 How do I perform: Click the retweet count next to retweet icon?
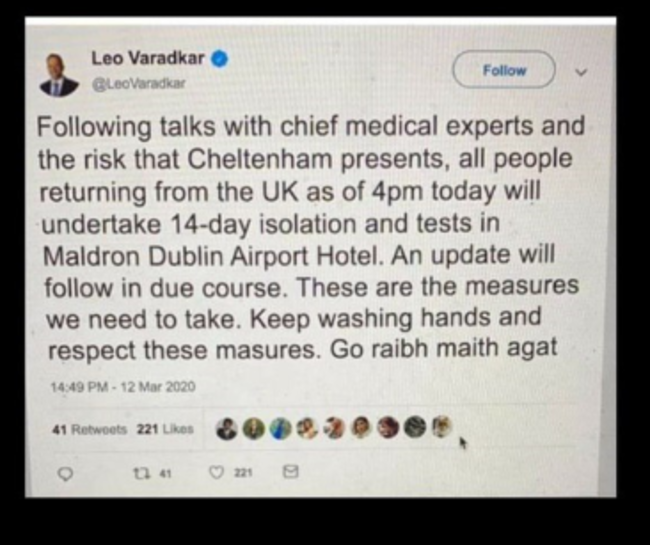[165, 473]
